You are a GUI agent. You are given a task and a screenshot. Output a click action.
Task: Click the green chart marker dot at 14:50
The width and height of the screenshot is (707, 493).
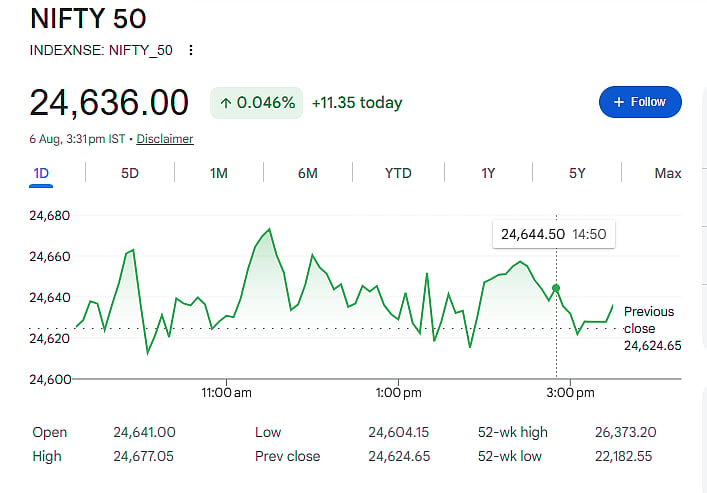[x=556, y=288]
